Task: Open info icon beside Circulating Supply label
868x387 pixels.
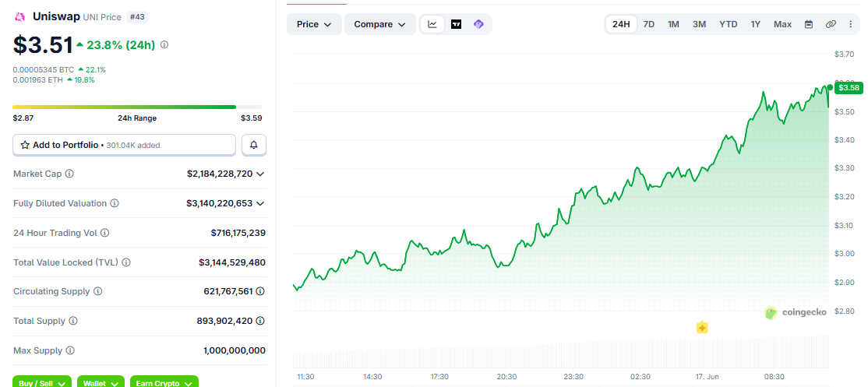Action: [x=97, y=291]
